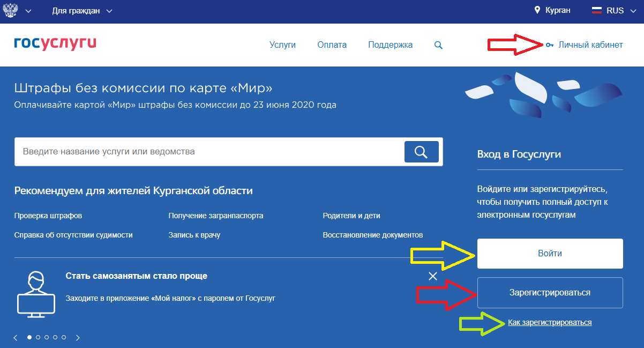The width and height of the screenshot is (644, 348).
Task: Open the Услуги menu item
Action: [282, 45]
